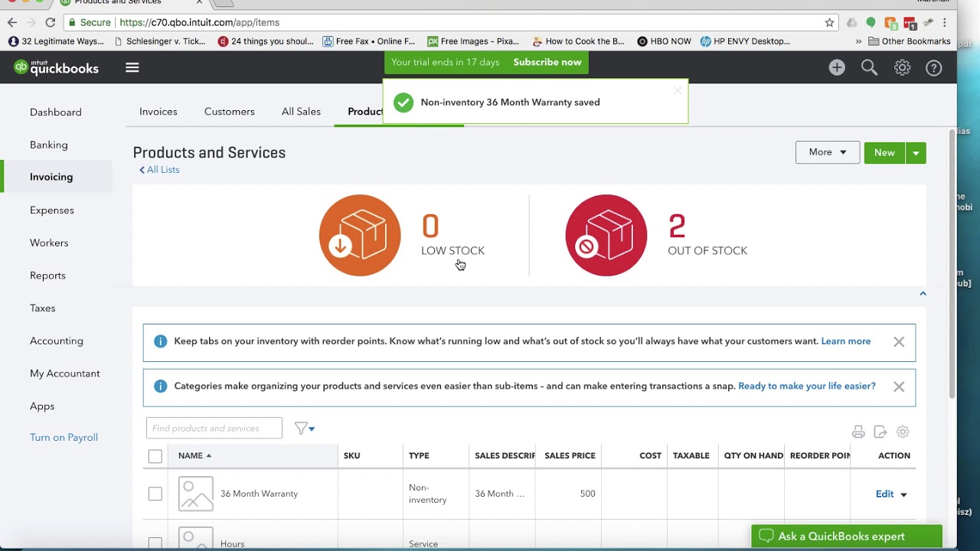Screen dimensions: 980x551
Task: Bookmark this page with star icon
Action: coord(829,22)
